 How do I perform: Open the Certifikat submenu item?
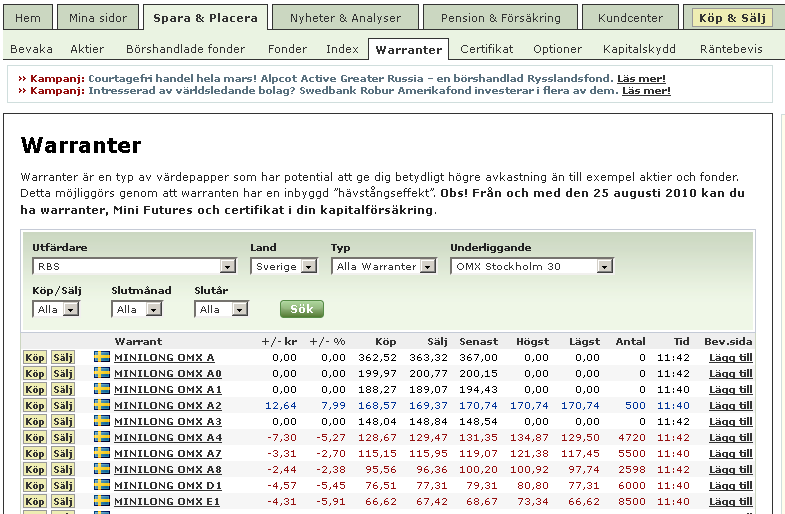point(487,49)
